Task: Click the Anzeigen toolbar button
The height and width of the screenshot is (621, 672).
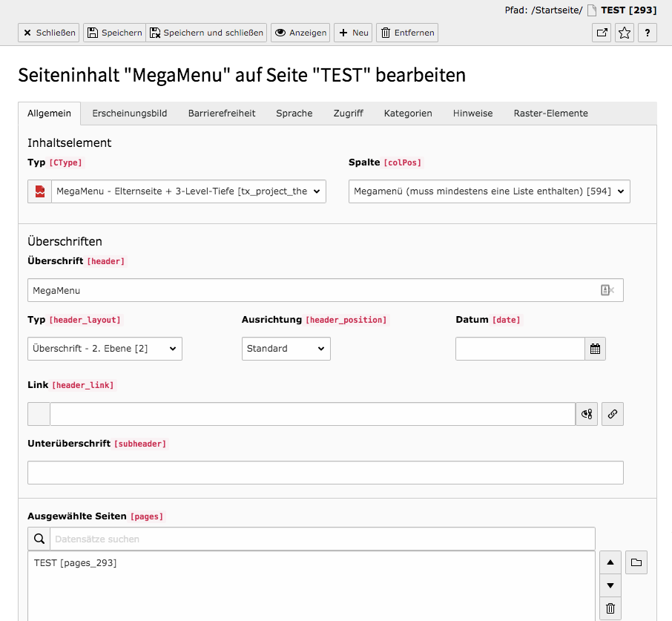Action: [x=300, y=33]
